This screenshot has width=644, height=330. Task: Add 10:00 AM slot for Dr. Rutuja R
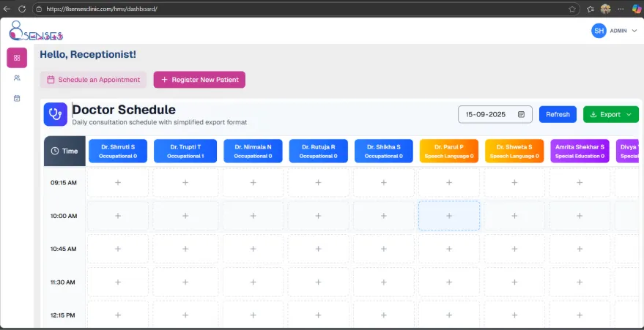click(318, 216)
